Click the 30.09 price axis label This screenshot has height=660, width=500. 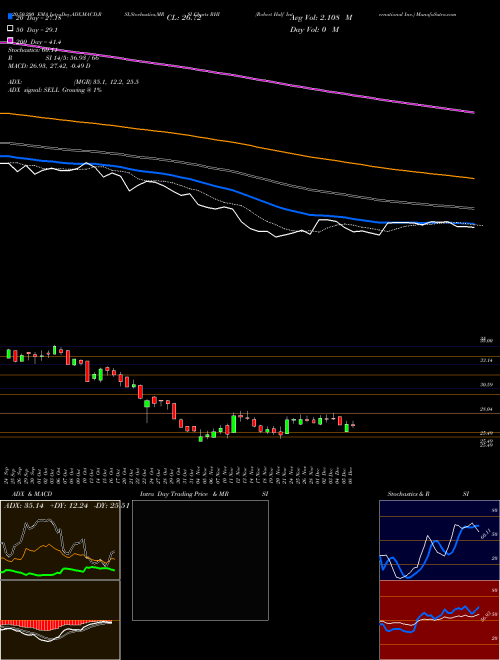(486, 385)
